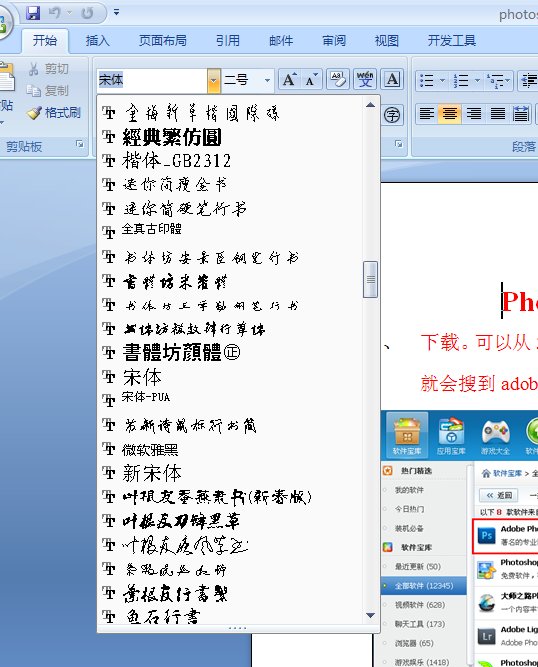This screenshot has width=538, height=667.
Task: Click 全部软件 (12345) item in image
Action: pyautogui.click(x=424, y=586)
